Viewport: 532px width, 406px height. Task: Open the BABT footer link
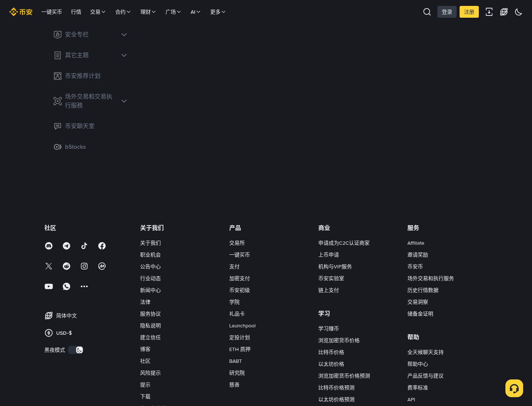click(x=236, y=361)
